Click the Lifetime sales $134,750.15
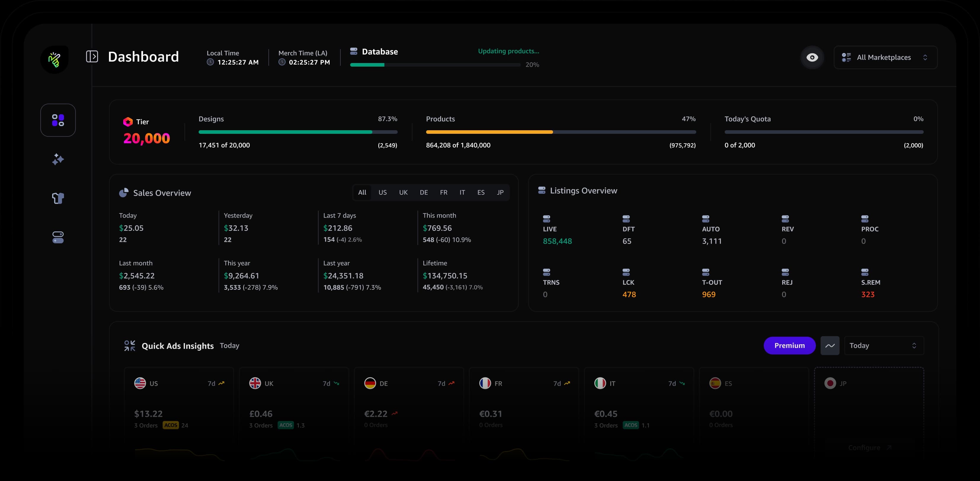 tap(445, 276)
